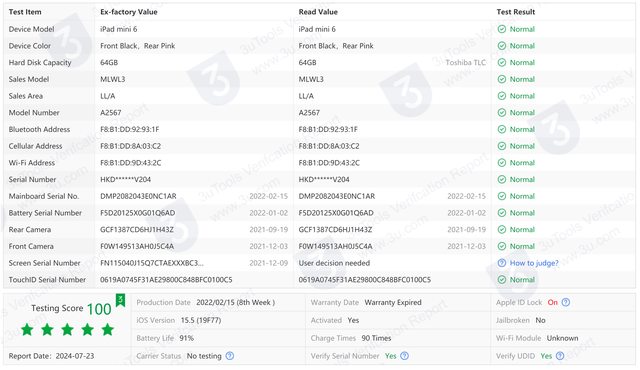Click the Battery Life 91% value
The image size is (640, 370).
coord(187,338)
